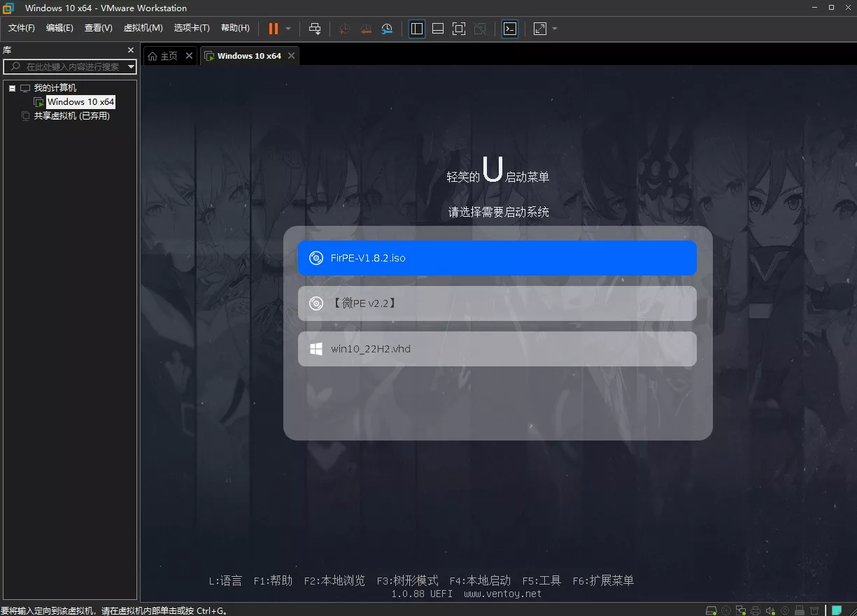
Task: Click the storage box status bar icon
Action: point(814,610)
